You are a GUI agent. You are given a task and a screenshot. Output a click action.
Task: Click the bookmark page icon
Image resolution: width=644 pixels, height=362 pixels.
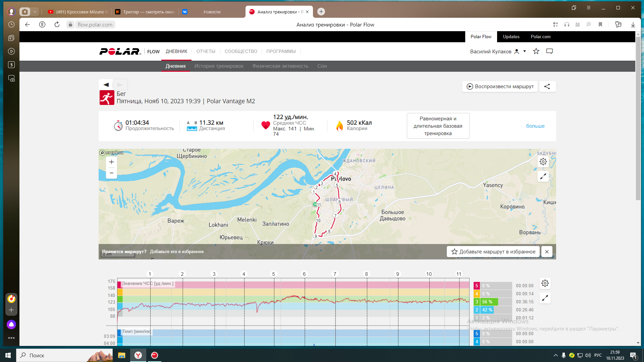[x=600, y=24]
